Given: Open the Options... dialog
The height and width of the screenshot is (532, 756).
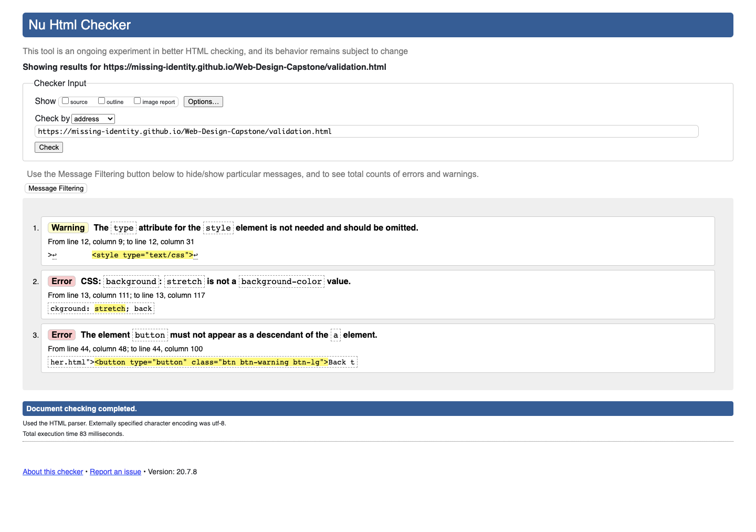Looking at the screenshot, I should (x=203, y=101).
